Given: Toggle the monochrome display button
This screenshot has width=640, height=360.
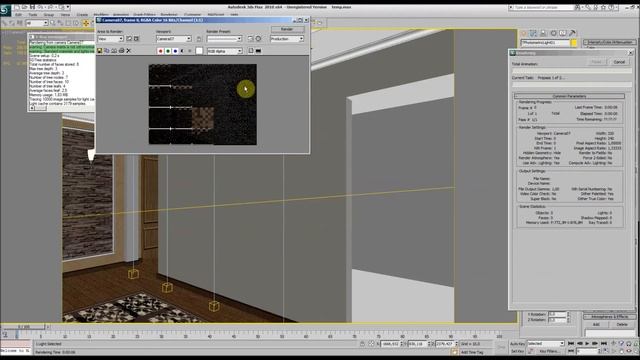Looking at the screenshot, I should point(190,51).
